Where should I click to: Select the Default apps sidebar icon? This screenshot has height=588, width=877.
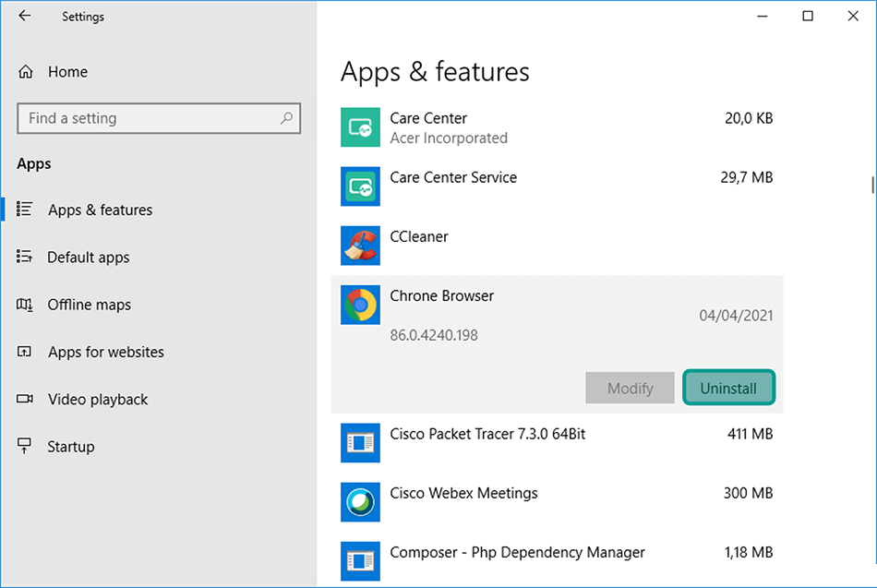(24, 257)
